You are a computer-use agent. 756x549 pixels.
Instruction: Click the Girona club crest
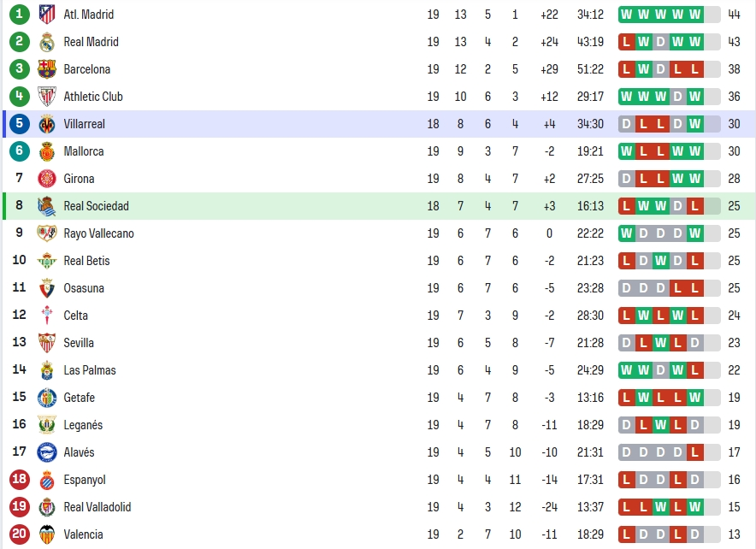pyautogui.click(x=47, y=179)
